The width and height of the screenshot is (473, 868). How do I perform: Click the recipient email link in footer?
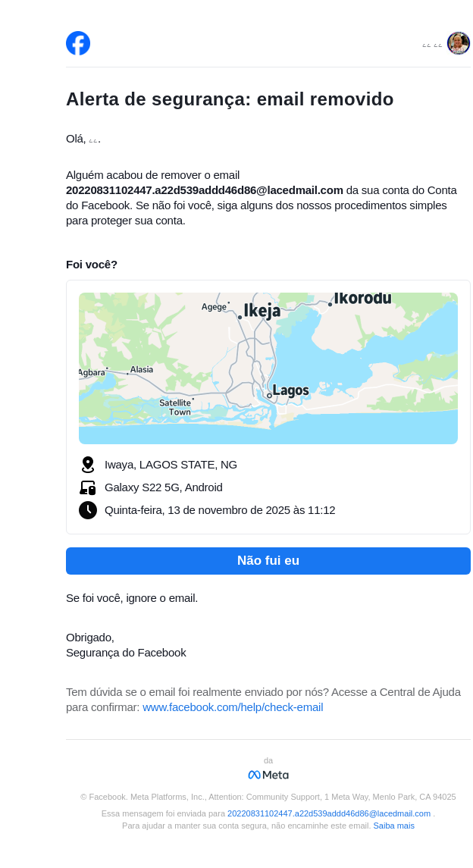(x=329, y=813)
